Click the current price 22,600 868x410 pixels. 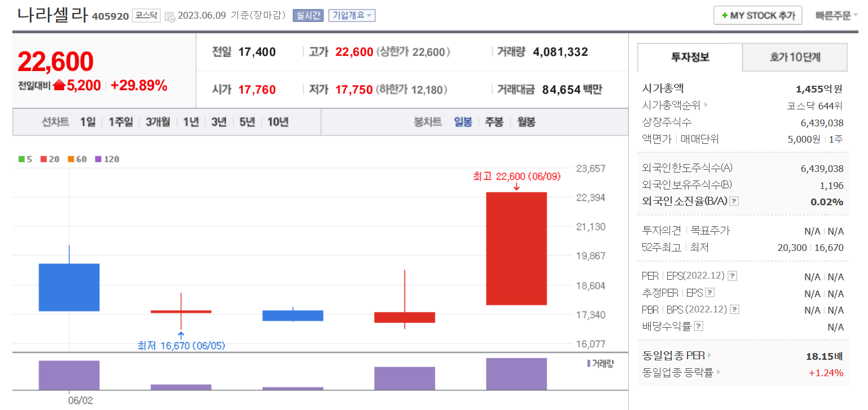(x=55, y=61)
